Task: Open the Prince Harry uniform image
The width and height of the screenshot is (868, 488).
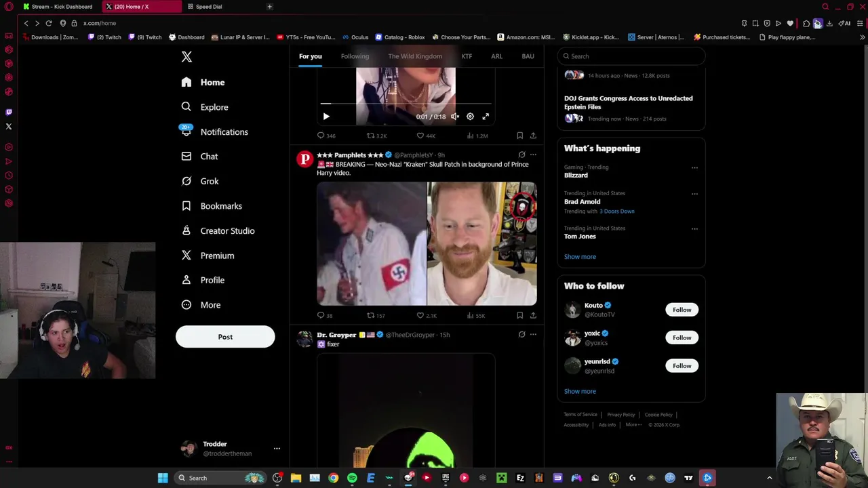Action: point(372,244)
